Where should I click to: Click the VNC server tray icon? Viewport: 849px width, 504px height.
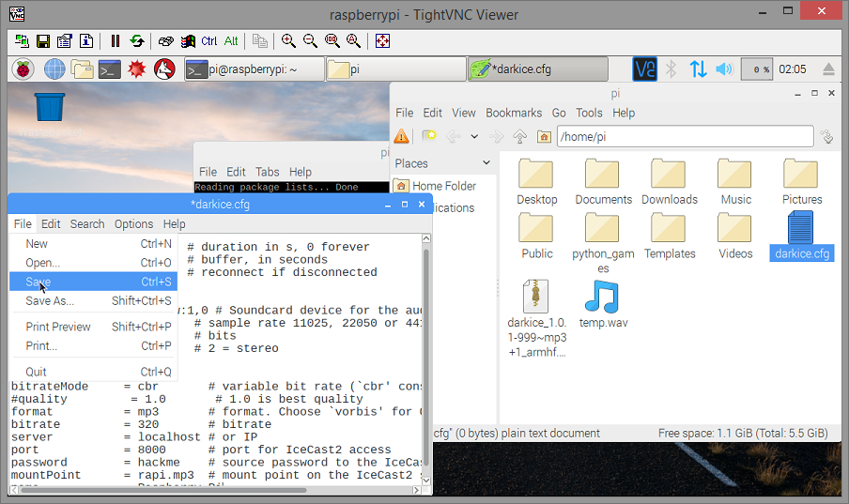click(644, 69)
